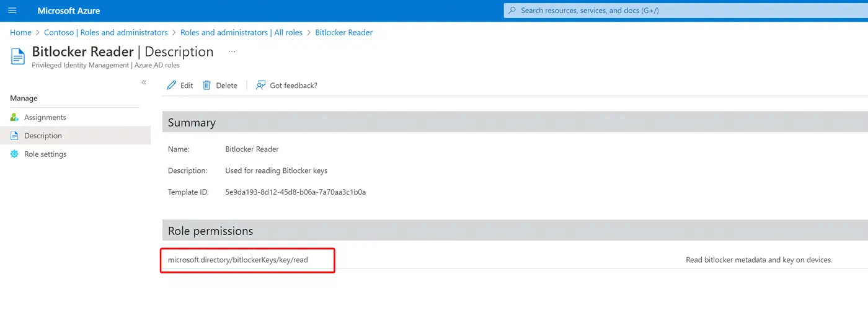The image size is (868, 323).
Task: Open Contoso | Roles and administrators breadcrumb
Action: pyautogui.click(x=106, y=32)
